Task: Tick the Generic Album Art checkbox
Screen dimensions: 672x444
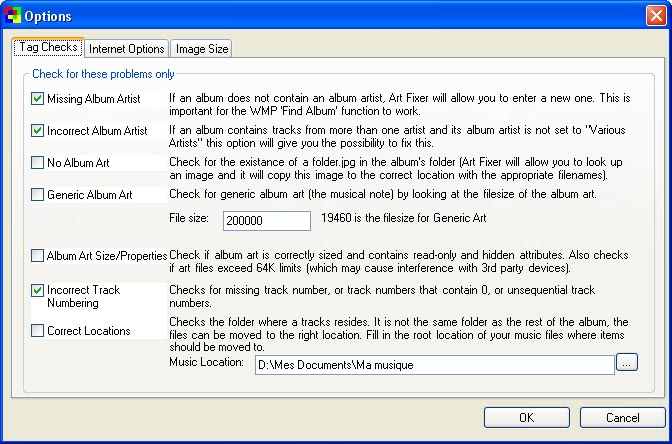Action: click(38, 195)
